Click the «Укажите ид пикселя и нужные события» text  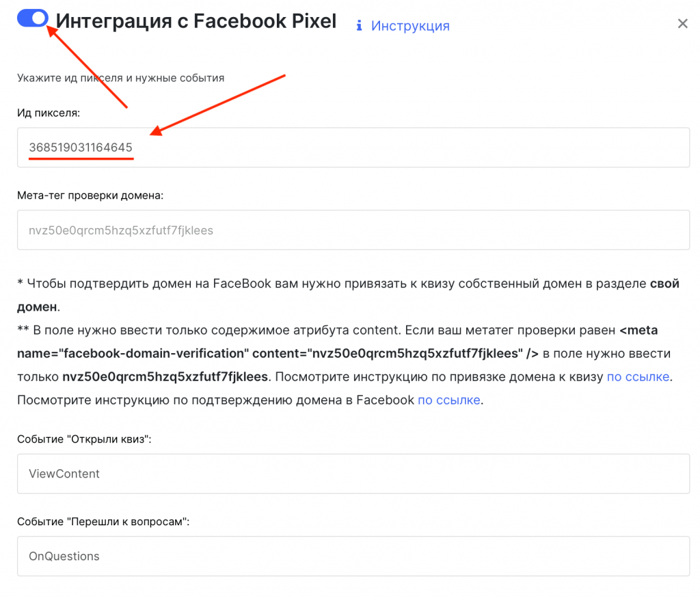[120, 78]
